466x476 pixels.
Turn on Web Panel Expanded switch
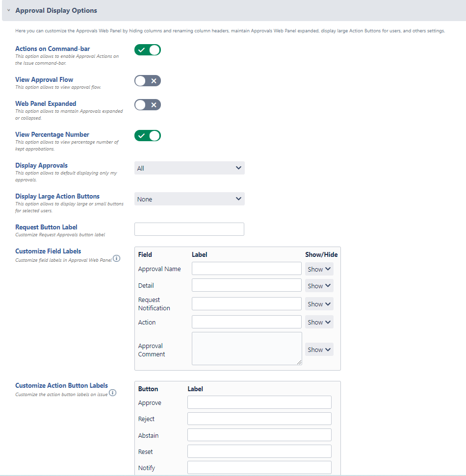click(x=148, y=105)
